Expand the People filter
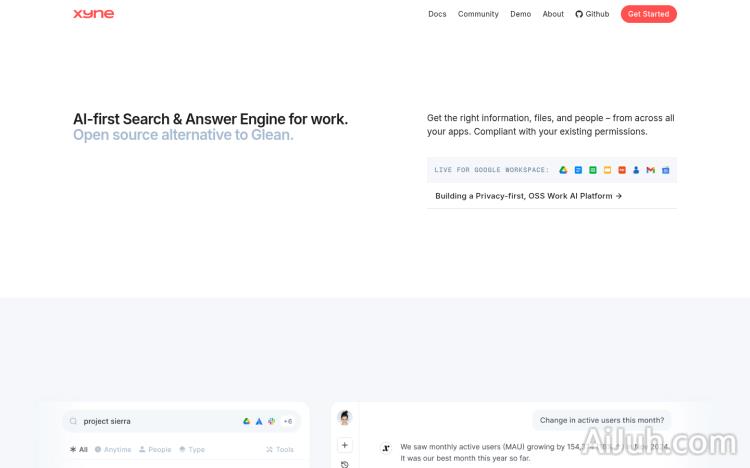 click(x=155, y=450)
